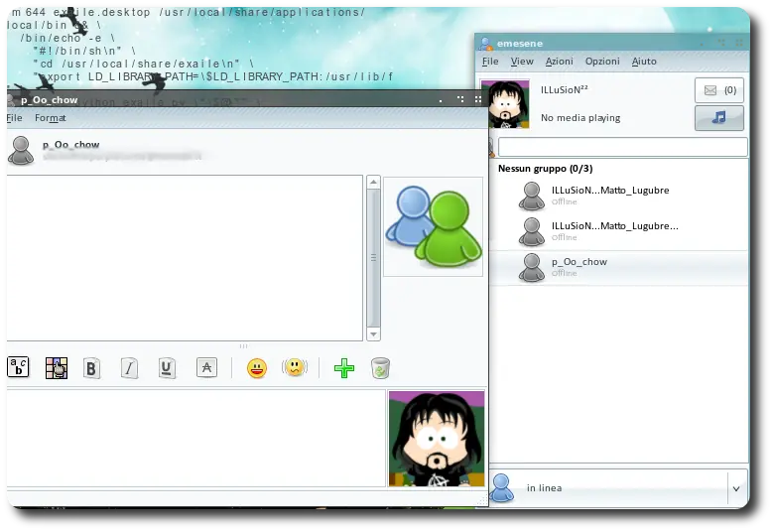Toggle underline text formatting
The width and height of the screenshot is (773, 532).
[x=167, y=368]
